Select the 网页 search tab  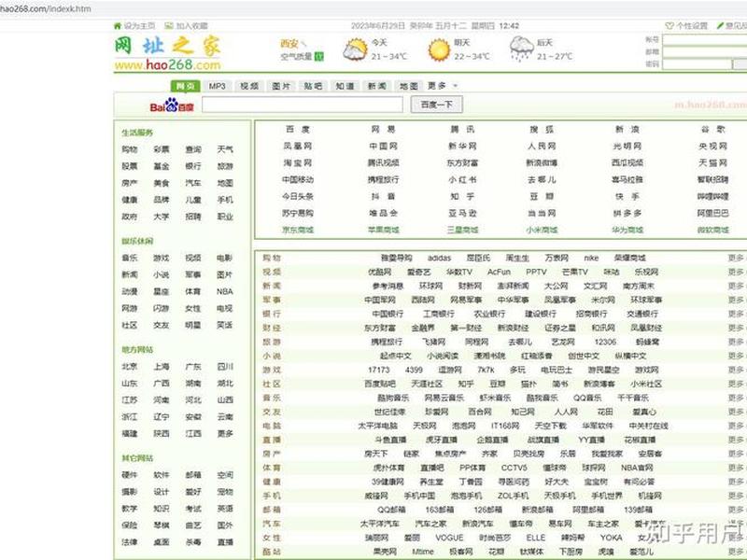tap(185, 86)
